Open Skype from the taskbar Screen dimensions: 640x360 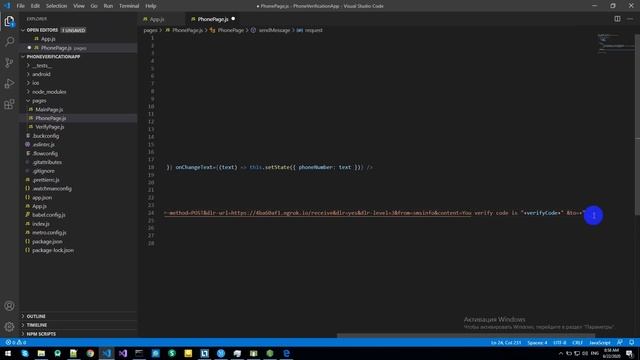point(25,353)
